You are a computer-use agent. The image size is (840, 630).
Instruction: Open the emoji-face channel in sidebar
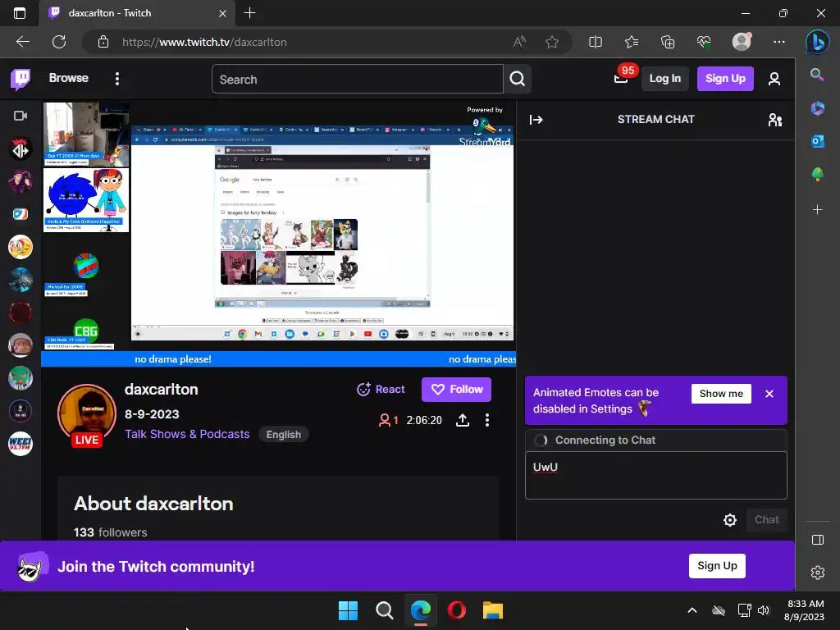tap(21, 247)
